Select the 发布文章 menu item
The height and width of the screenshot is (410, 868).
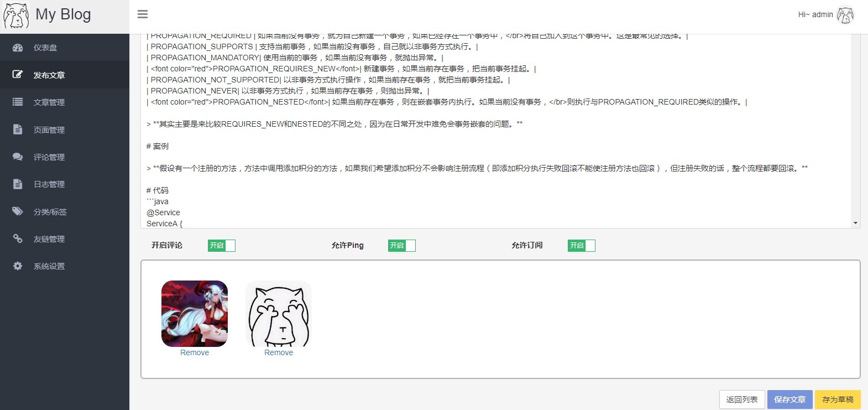(65, 75)
